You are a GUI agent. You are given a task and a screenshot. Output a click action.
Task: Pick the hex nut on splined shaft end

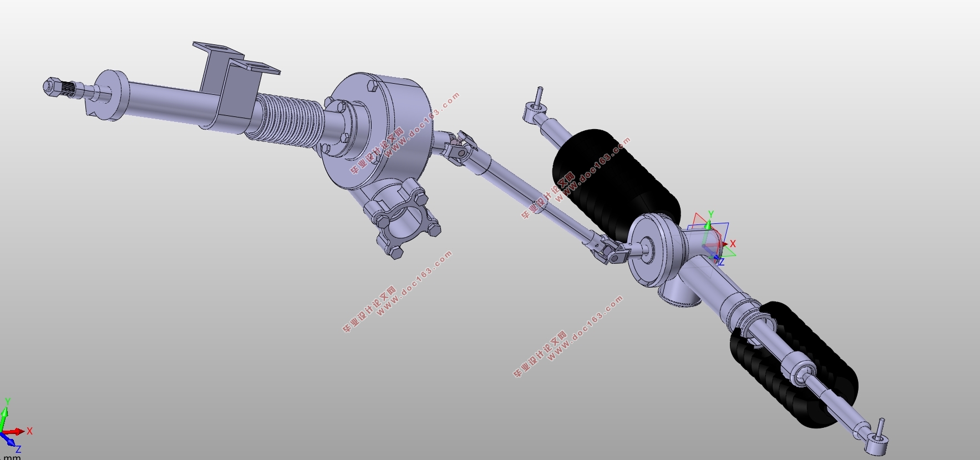(x=51, y=86)
